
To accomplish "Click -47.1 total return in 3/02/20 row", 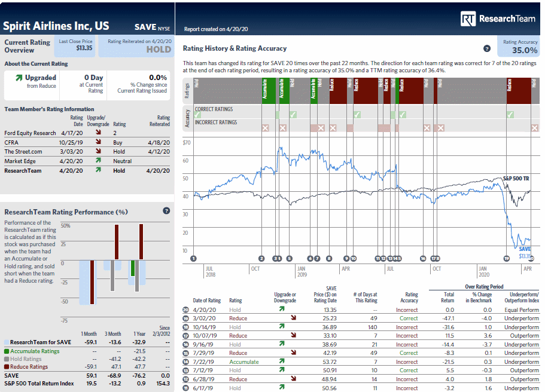I will [447, 318].
